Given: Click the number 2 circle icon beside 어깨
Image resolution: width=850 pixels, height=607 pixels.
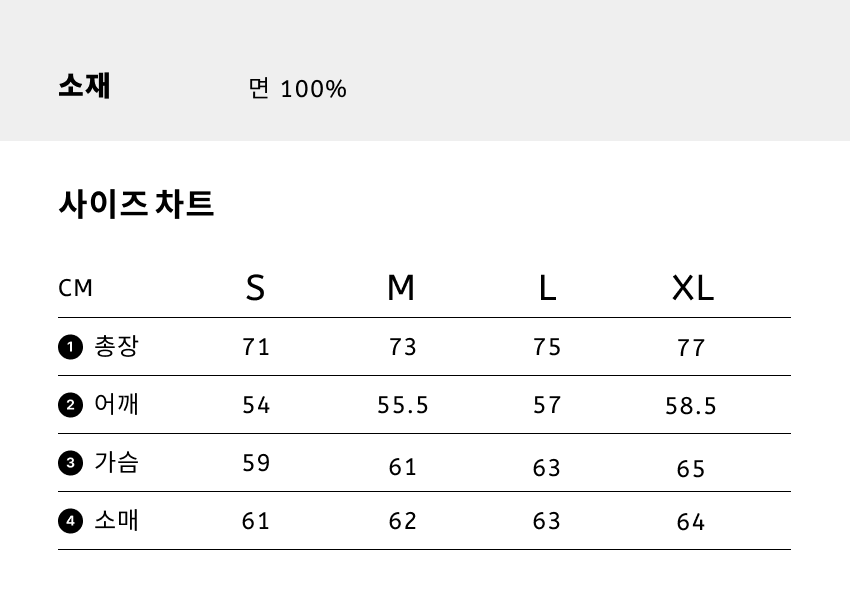Looking at the screenshot, I should click(x=70, y=405).
